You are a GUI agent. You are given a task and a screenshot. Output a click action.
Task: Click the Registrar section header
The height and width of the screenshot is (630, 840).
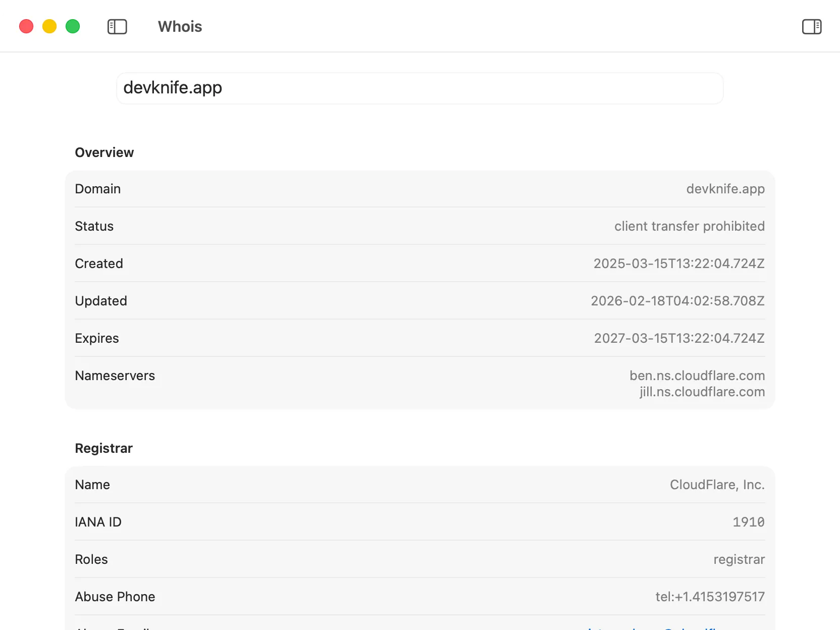pos(103,448)
